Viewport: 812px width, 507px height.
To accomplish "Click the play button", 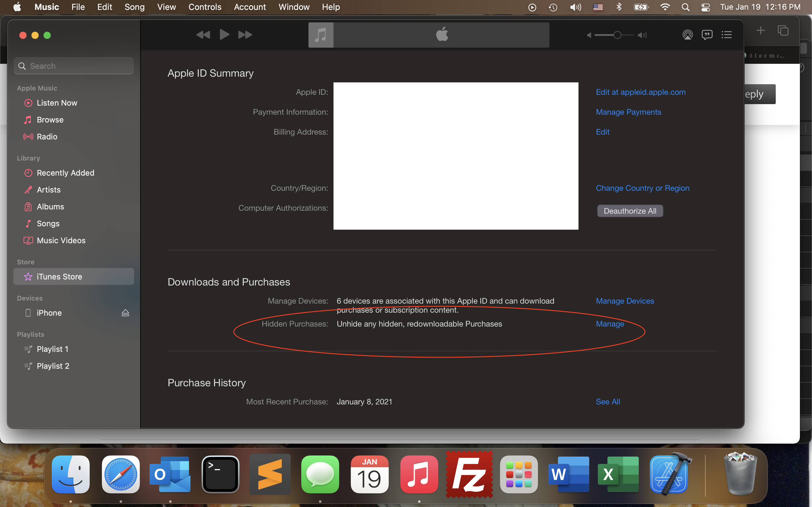I will point(224,34).
